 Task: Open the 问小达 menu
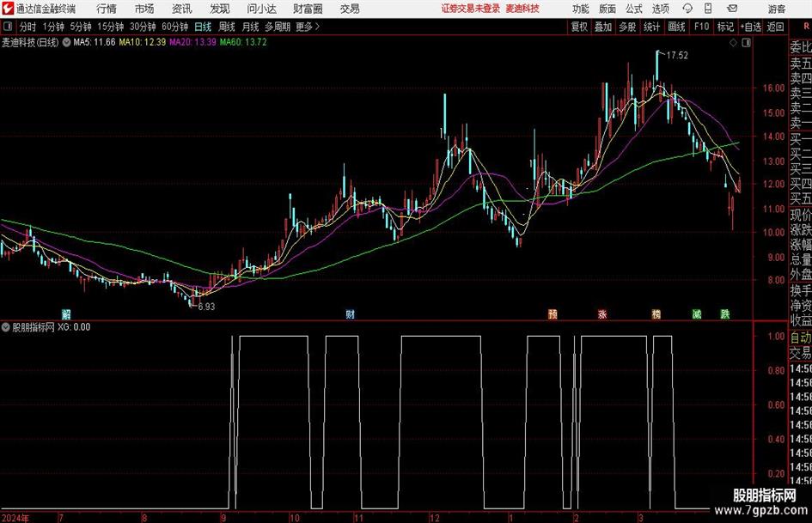[x=261, y=9]
